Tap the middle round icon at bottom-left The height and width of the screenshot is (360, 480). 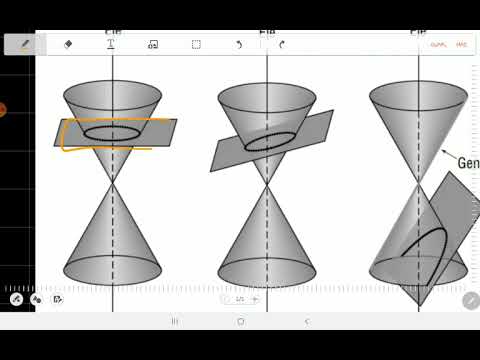[x=36, y=299]
